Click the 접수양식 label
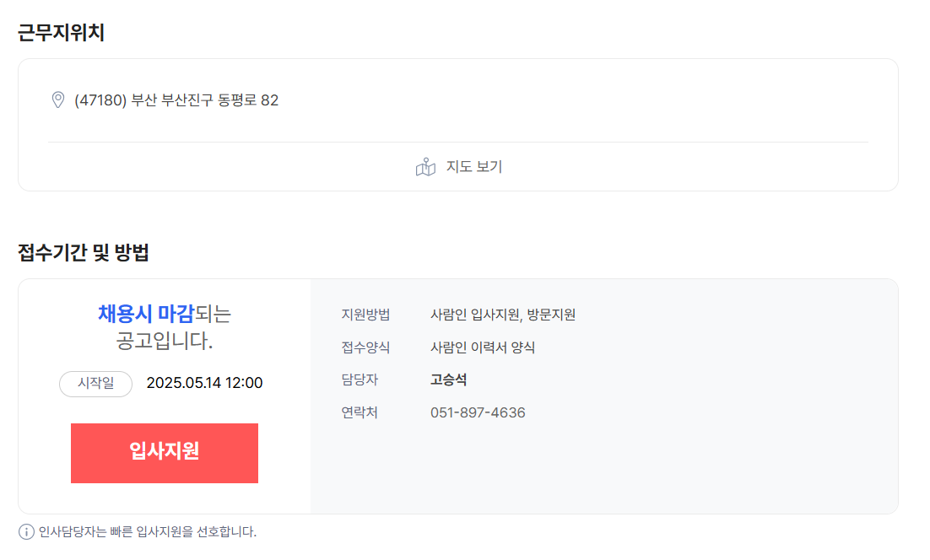 click(x=365, y=347)
